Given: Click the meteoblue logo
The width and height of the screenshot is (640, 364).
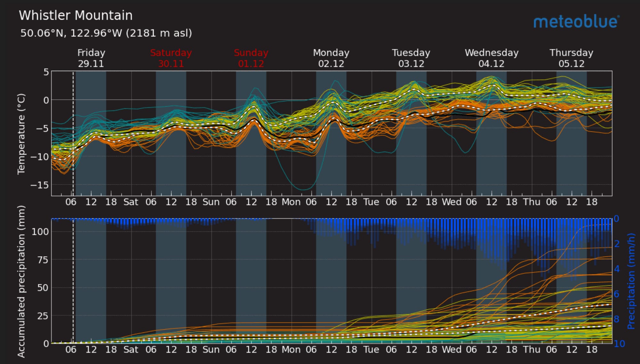Looking at the screenshot, I should click(x=576, y=22).
